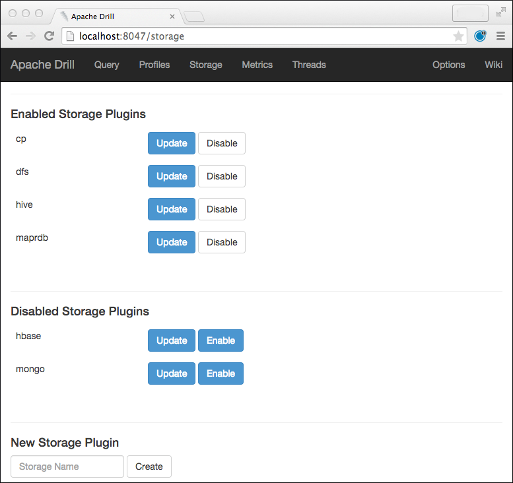Click the cp plugin name
Viewport: 513px width, 483px height.
coord(21,139)
